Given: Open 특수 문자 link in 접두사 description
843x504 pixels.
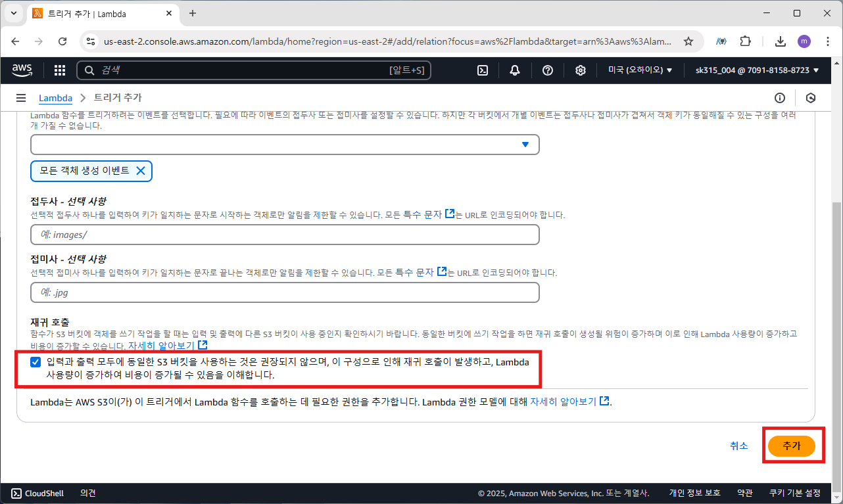Looking at the screenshot, I should pos(422,214).
